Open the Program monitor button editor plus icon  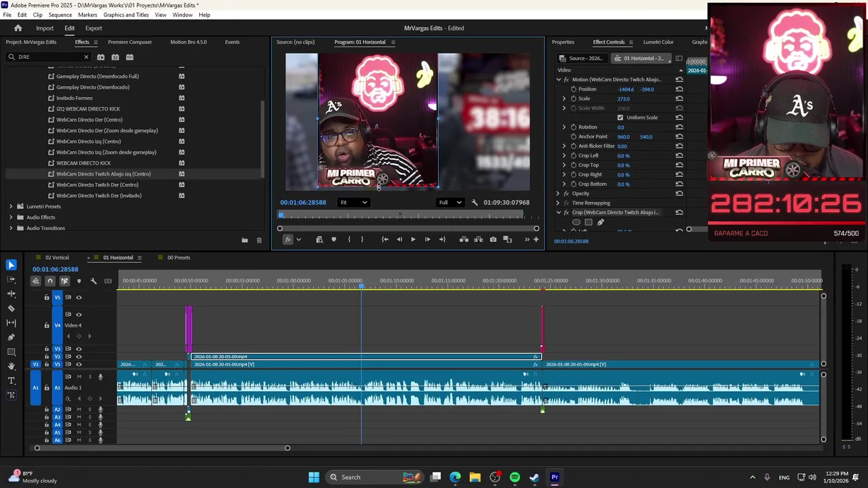click(x=536, y=239)
